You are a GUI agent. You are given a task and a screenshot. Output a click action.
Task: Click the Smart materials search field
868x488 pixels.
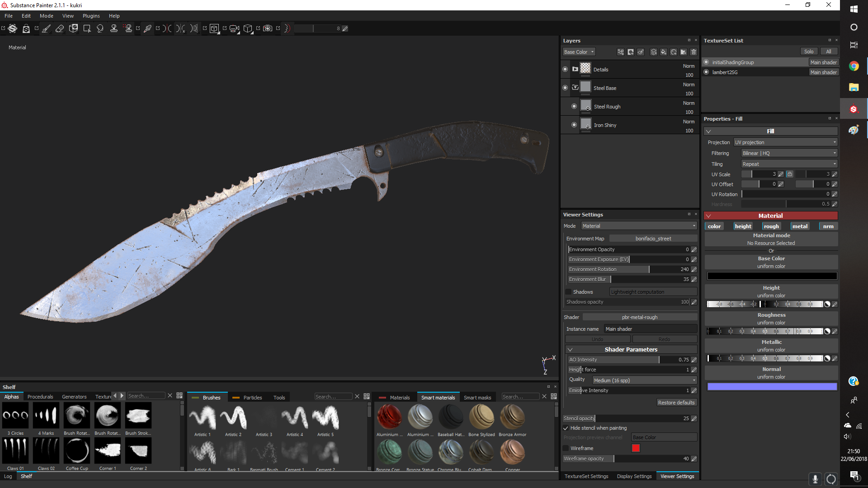click(521, 397)
